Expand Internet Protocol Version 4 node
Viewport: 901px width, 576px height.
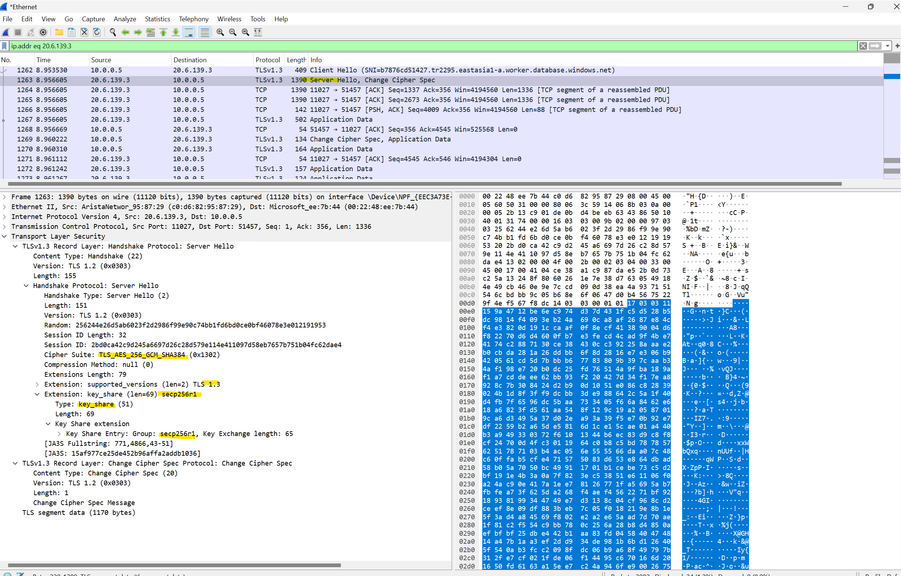point(5,217)
